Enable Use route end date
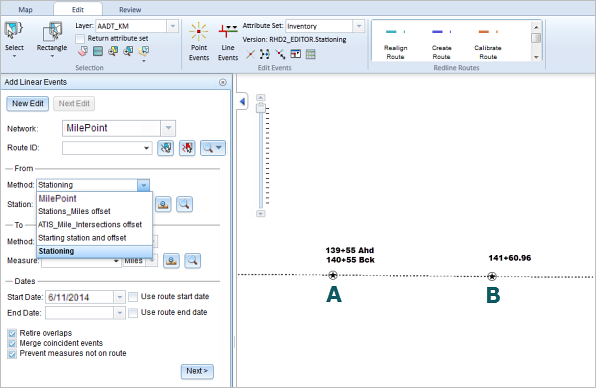 click(133, 313)
